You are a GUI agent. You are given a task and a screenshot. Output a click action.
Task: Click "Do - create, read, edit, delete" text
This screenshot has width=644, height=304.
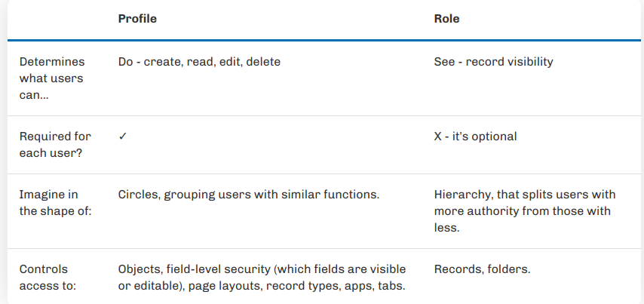199,62
